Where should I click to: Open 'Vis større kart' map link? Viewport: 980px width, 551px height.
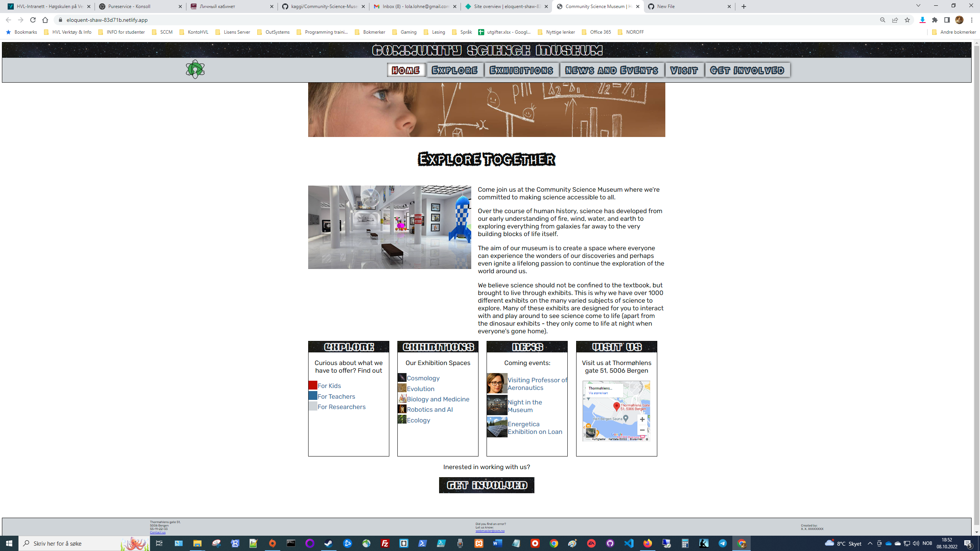pos(598,393)
